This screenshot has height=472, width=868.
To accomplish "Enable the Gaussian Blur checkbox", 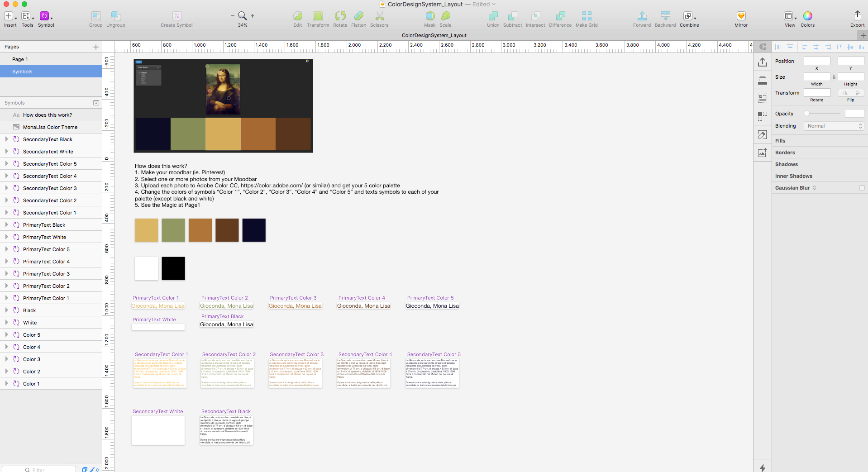I will tap(862, 188).
